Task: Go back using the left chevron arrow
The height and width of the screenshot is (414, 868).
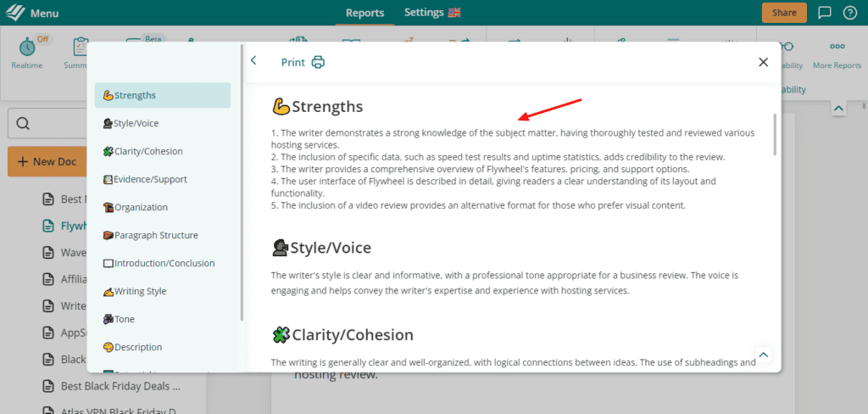Action: click(253, 61)
